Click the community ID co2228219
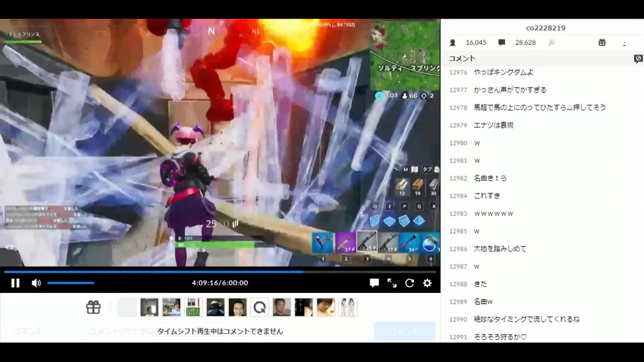Screen dimensions: 644x362 [545, 28]
